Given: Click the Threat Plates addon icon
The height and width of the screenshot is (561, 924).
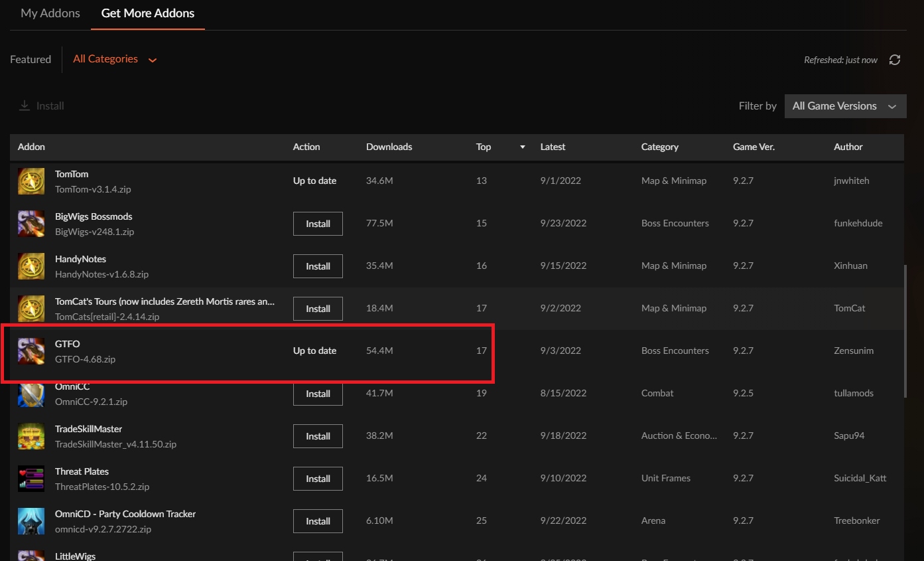Looking at the screenshot, I should [31, 479].
